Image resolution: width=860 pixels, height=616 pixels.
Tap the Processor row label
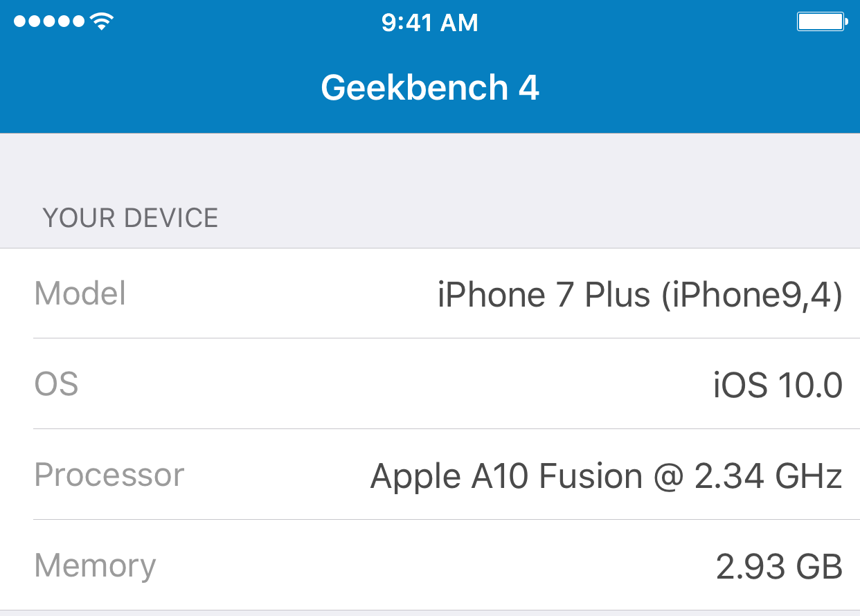[109, 475]
